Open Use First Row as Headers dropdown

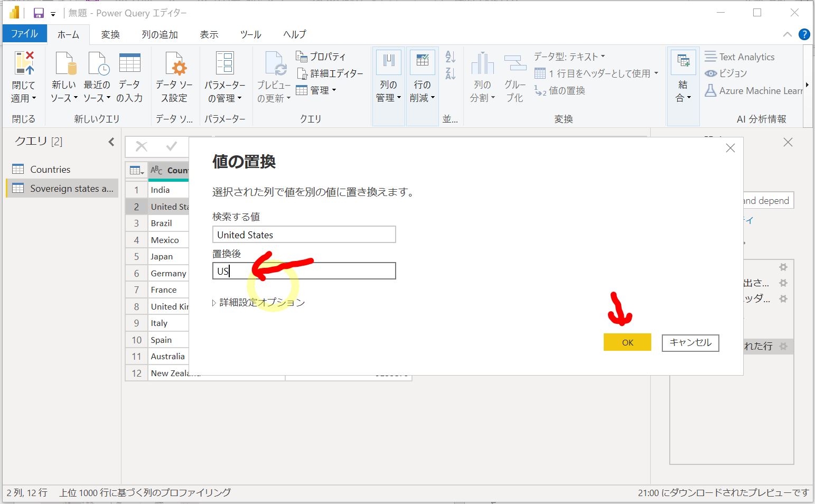597,73
